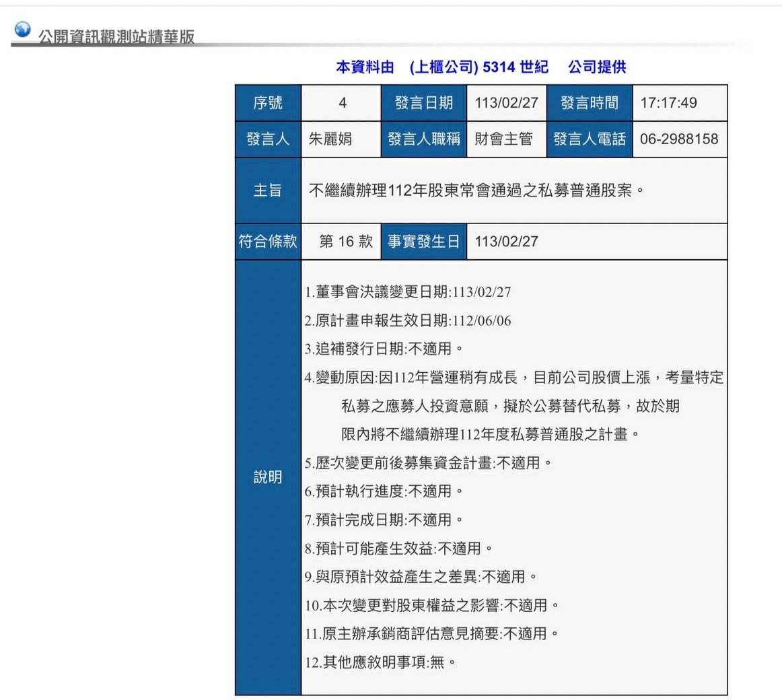Select the 事實發生日 value 113/02/27

506,242
